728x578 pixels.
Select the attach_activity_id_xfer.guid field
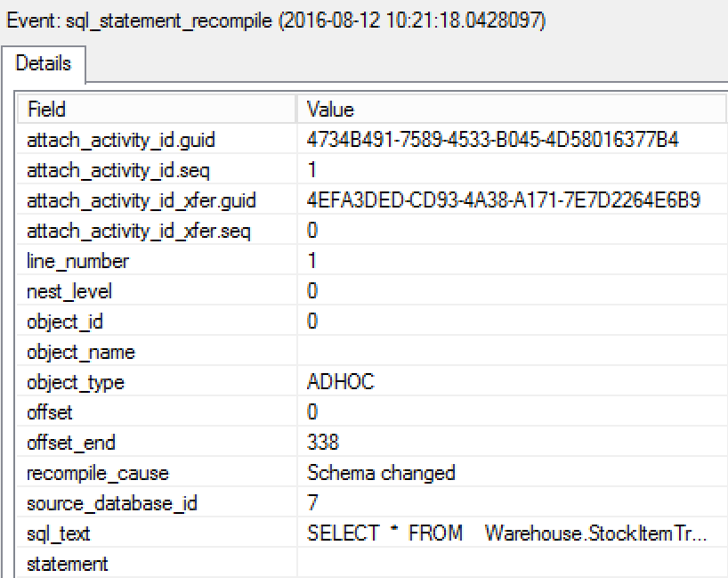tap(142, 200)
